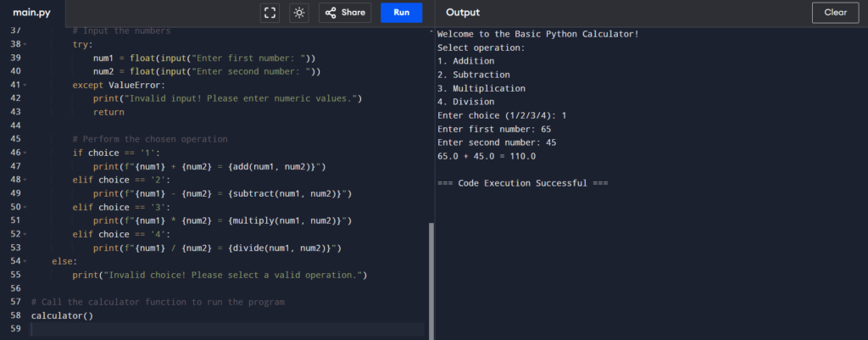Click the result '65.0 + 45.0 = 110.0'
This screenshot has width=868, height=340.
point(486,156)
